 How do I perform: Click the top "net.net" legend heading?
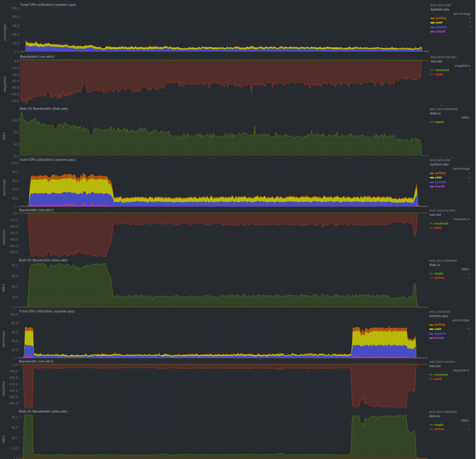pyautogui.click(x=436, y=62)
